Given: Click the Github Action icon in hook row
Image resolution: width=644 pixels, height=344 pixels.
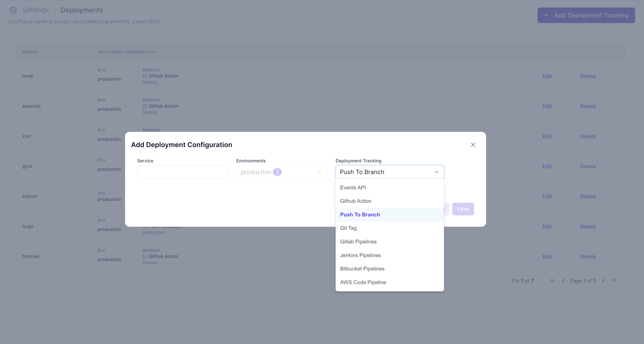Looking at the screenshot, I should pyautogui.click(x=145, y=76).
